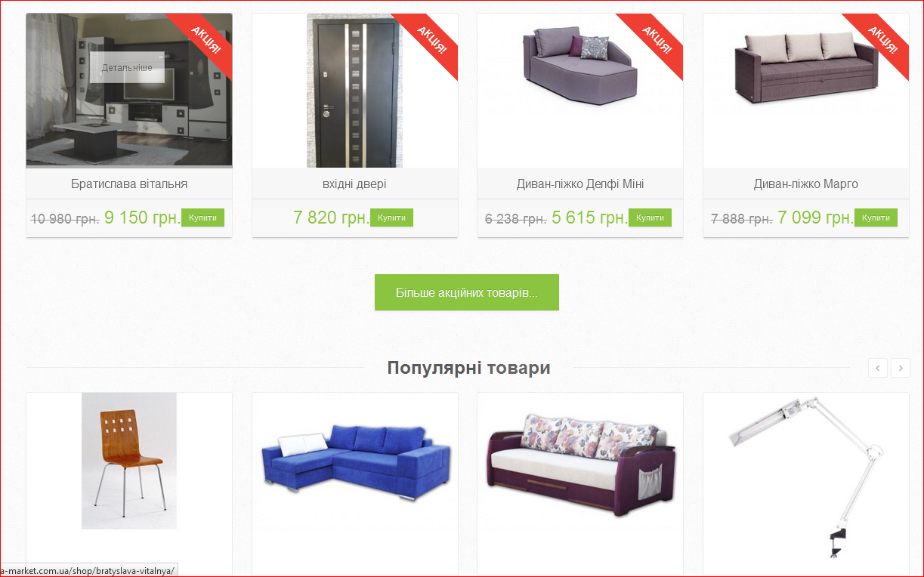Buy Братислава вітальня with Купити button

pyautogui.click(x=202, y=218)
